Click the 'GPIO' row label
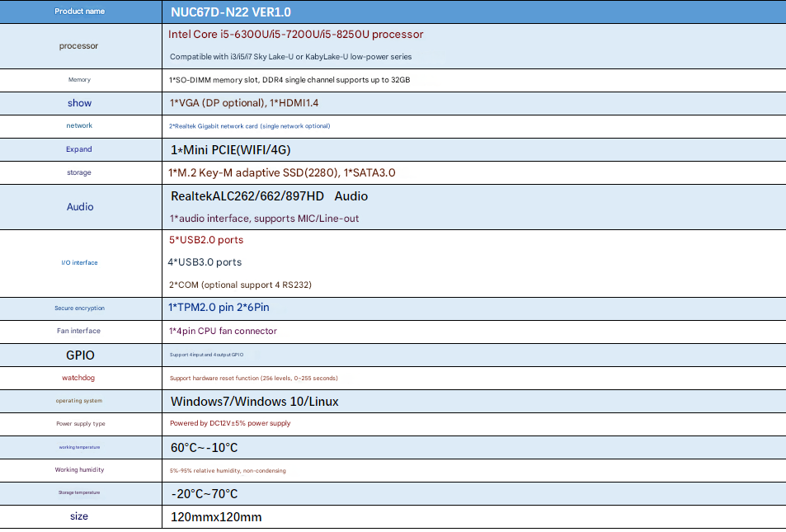The height and width of the screenshot is (532, 786). pos(80,355)
